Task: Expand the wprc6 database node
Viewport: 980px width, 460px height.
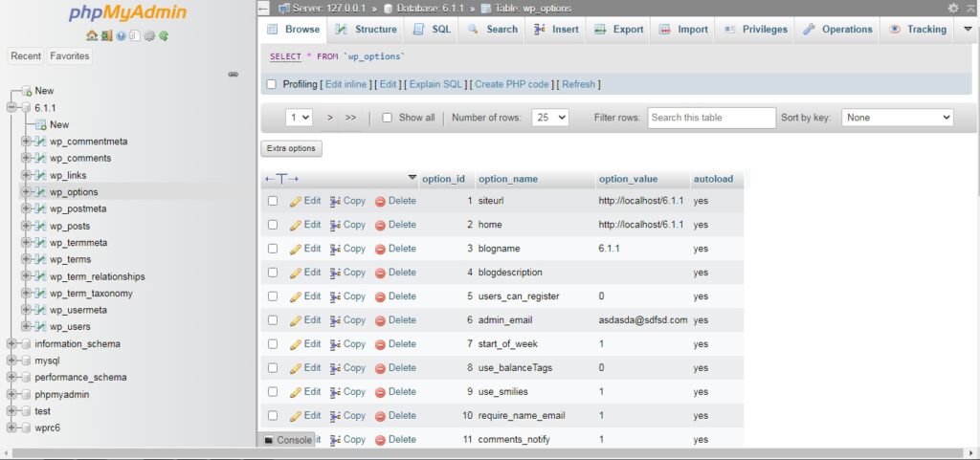Action: coord(11,428)
